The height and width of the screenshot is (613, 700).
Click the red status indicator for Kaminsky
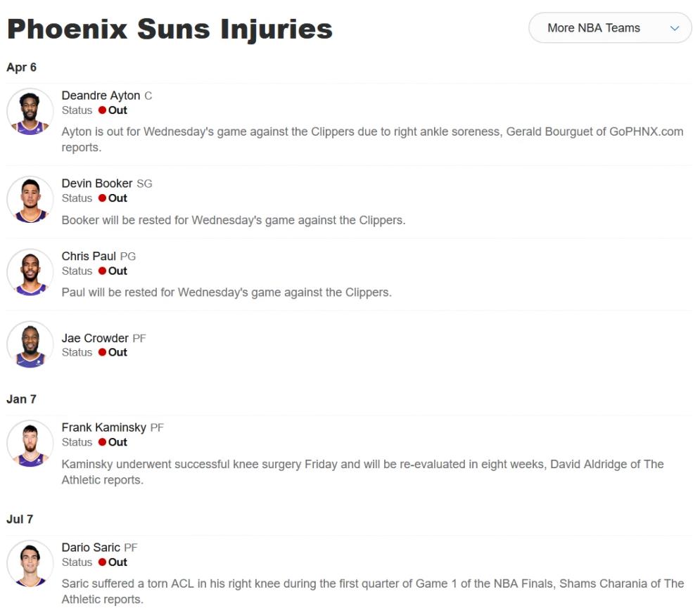point(102,442)
